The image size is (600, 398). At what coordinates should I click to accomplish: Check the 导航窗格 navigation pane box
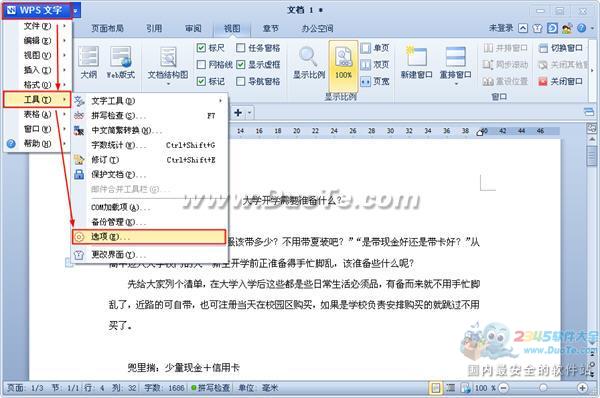point(240,81)
